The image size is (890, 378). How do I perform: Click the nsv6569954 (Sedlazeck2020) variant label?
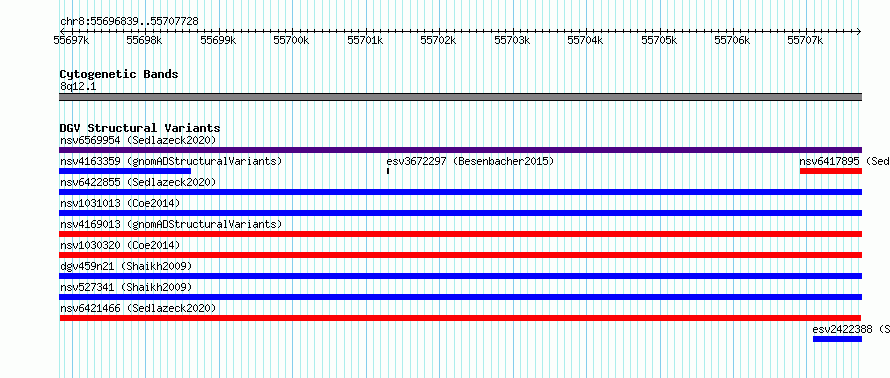[x=138, y=140]
